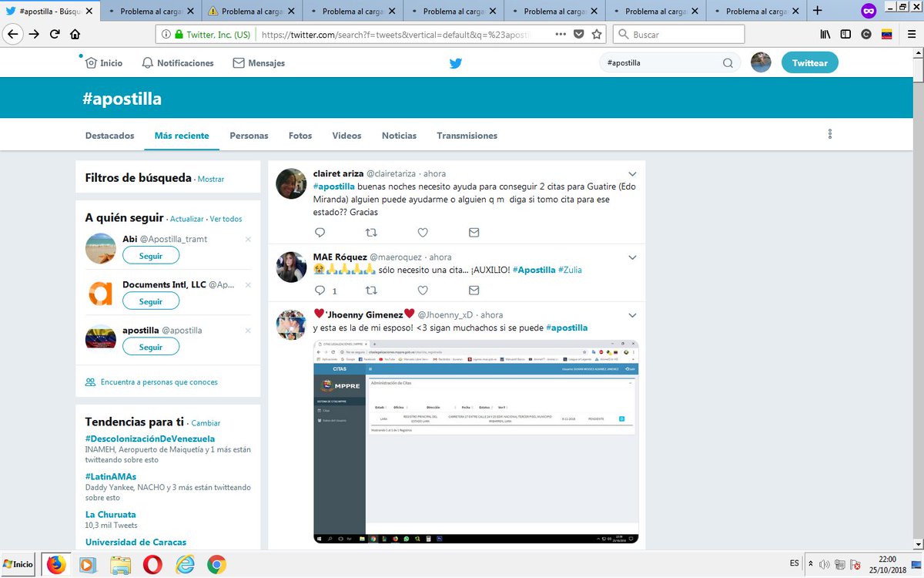This screenshot has height=578, width=924.
Task: Expand options chevron on the clairet ariza tweet
Action: [632, 173]
